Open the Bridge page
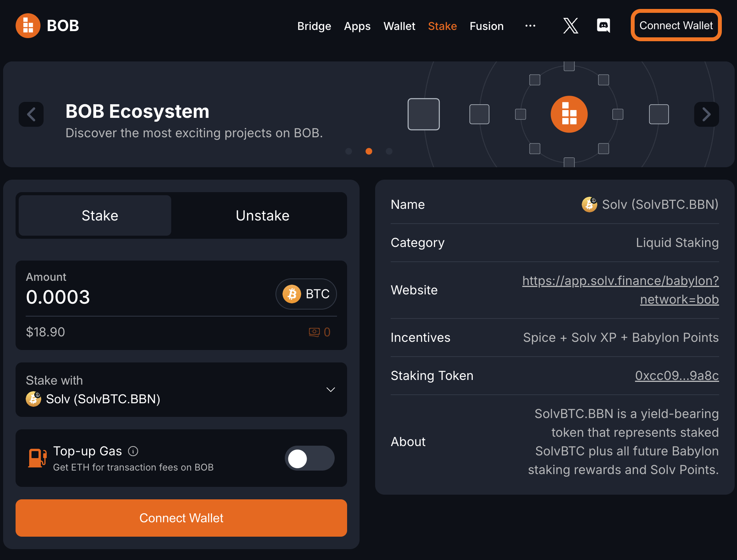The height and width of the screenshot is (560, 737). click(314, 26)
